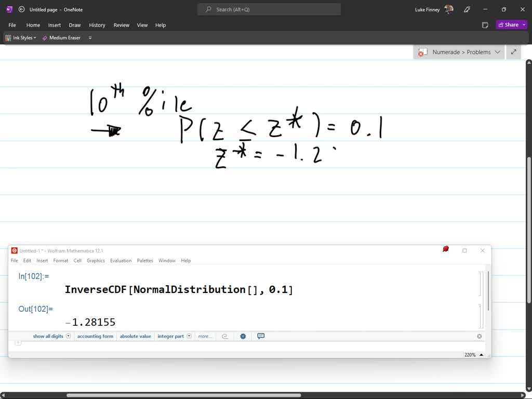Image resolution: width=532 pixels, height=399 pixels.
Task: Open the Mathematica assistant settings gear
Action: [x=243, y=336]
